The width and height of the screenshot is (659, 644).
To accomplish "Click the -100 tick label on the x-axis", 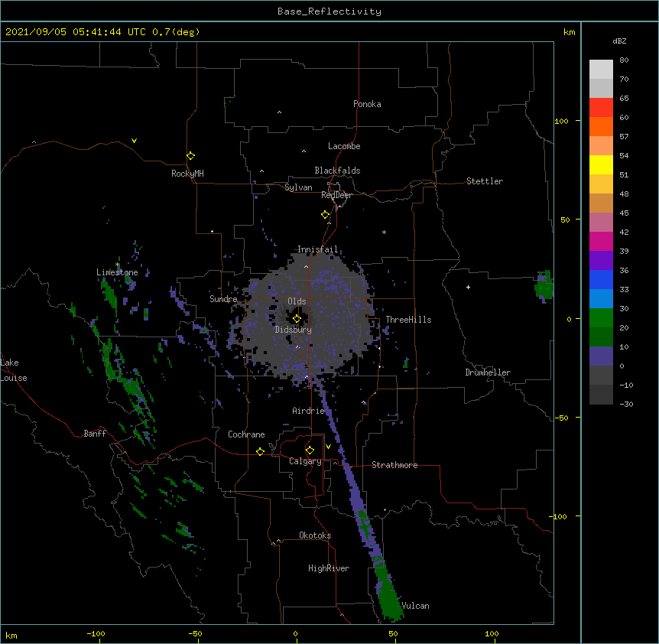I will click(96, 633).
